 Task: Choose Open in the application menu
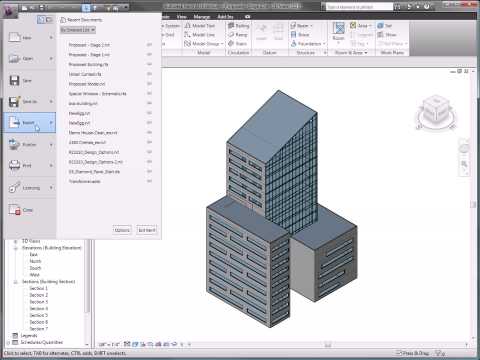coord(30,59)
